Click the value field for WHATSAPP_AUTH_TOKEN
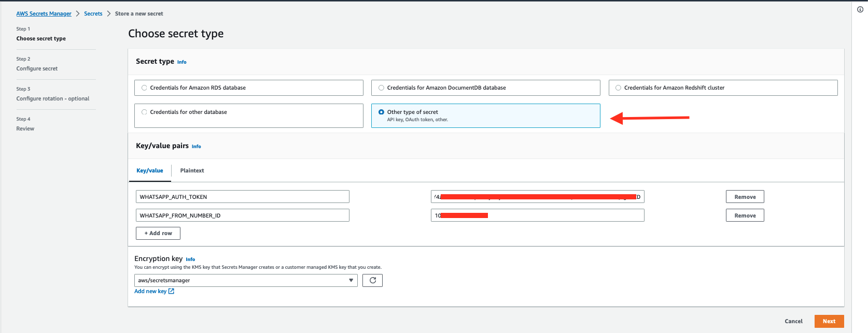The height and width of the screenshot is (333, 868). [538, 197]
